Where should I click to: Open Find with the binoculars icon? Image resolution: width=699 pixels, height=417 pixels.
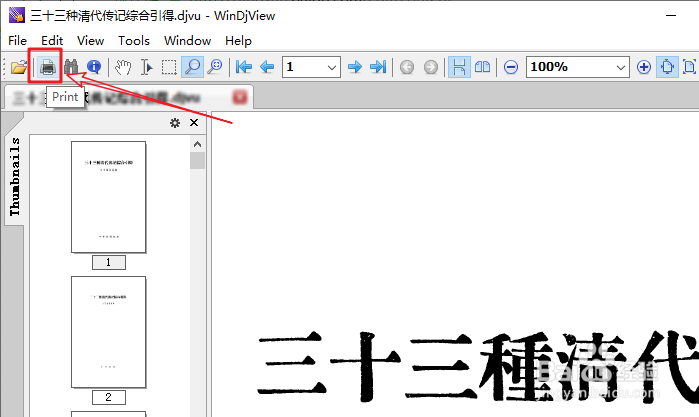pyautogui.click(x=71, y=67)
